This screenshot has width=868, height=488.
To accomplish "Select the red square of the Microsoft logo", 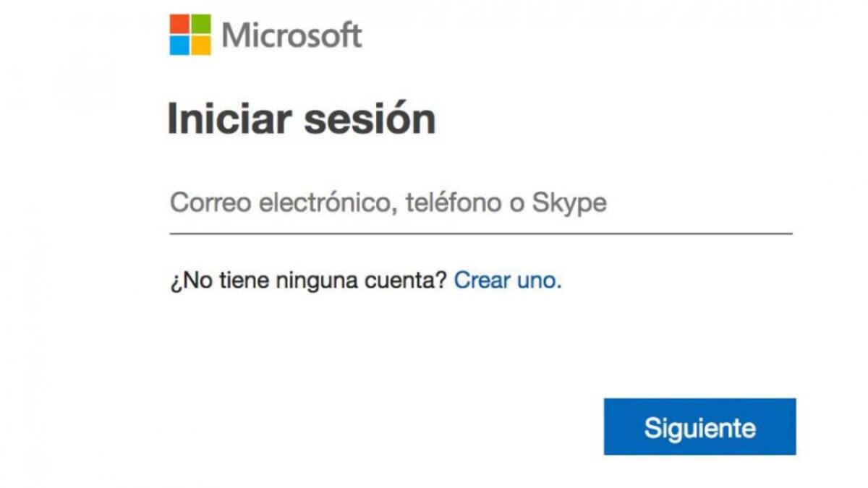I will point(179,24).
